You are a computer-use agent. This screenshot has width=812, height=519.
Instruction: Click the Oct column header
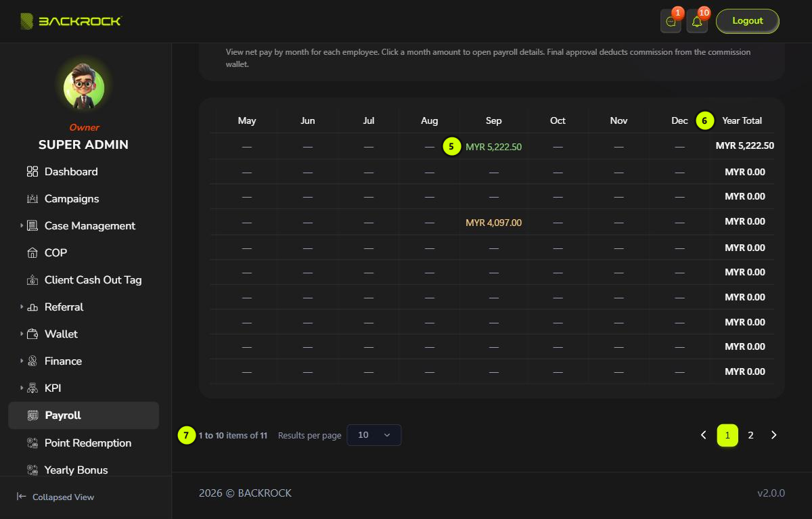(558, 120)
